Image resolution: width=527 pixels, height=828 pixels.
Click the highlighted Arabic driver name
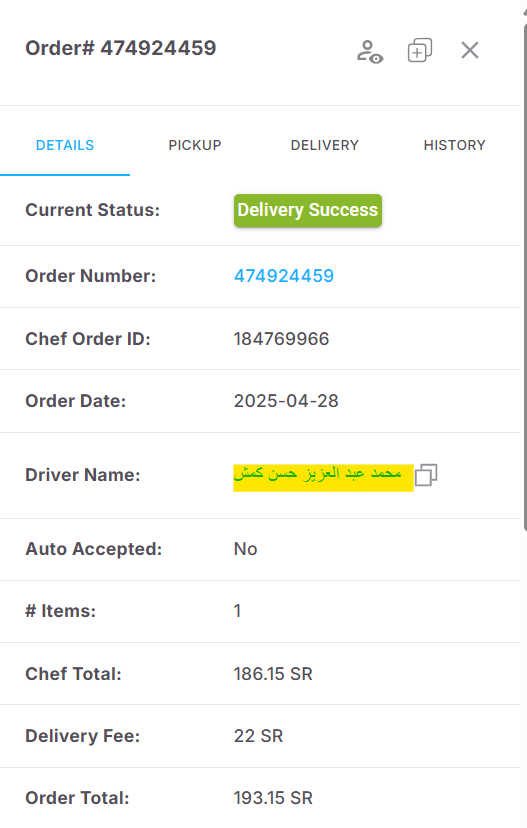click(323, 477)
